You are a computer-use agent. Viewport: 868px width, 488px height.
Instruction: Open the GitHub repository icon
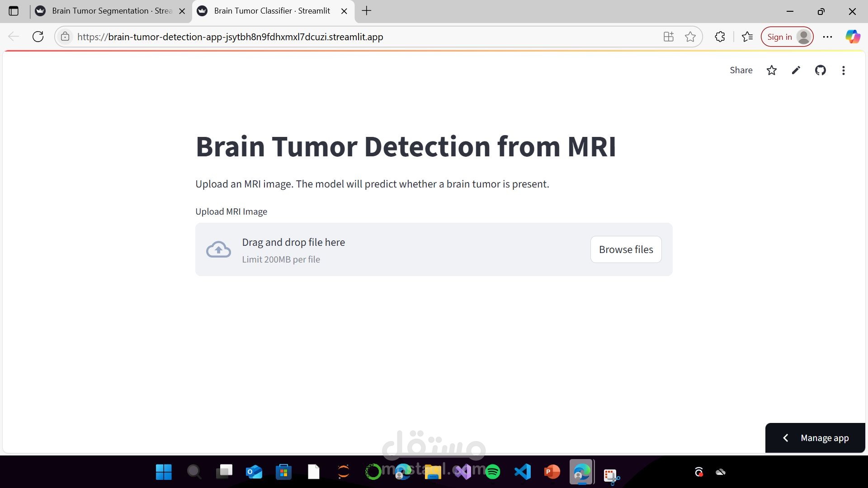click(820, 70)
